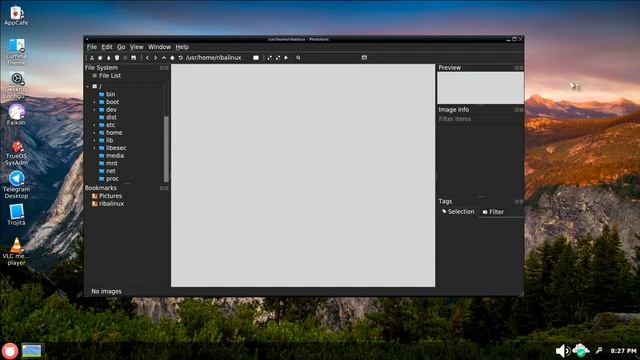Click the 8:27 PM clock
This screenshot has height=360, width=640.
[623, 351]
